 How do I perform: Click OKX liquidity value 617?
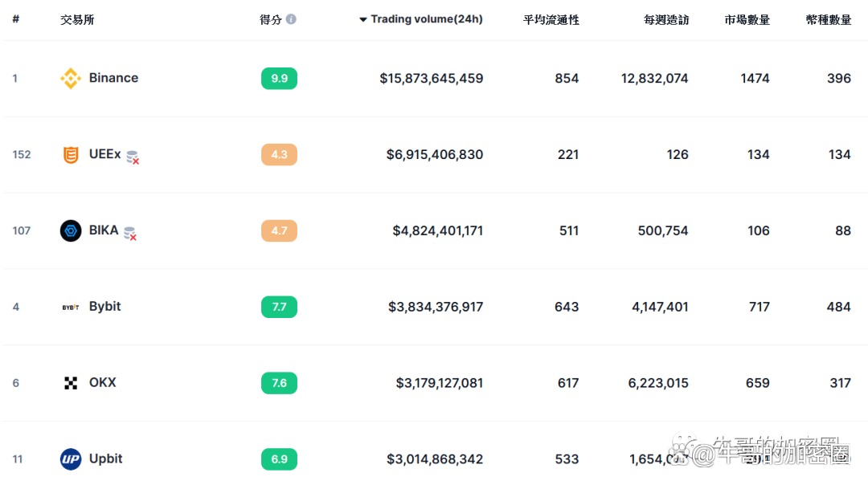point(568,383)
